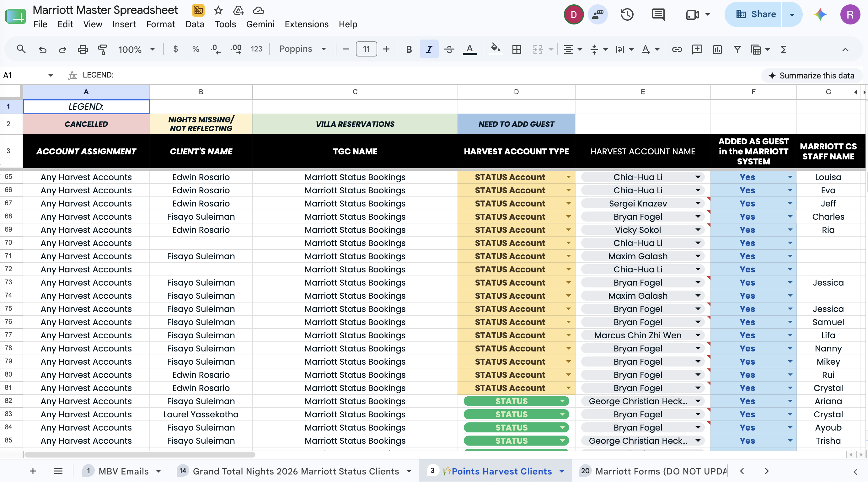Add a new sheet with plus button
The image size is (868, 482).
point(33,471)
